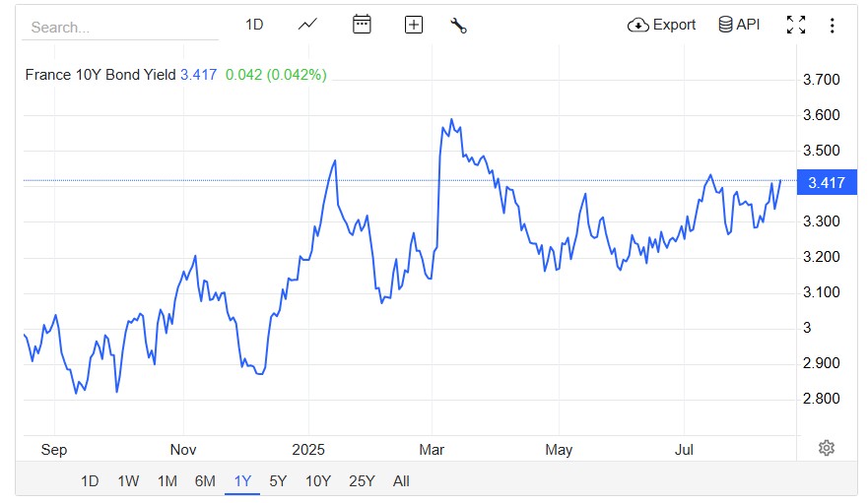
Task: Open chart settings gear icon
Action: click(827, 448)
